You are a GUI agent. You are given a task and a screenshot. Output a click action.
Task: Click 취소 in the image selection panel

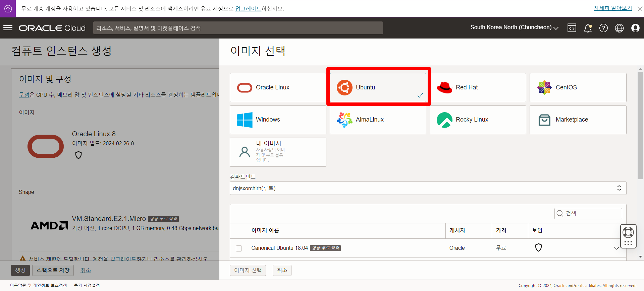tap(282, 270)
